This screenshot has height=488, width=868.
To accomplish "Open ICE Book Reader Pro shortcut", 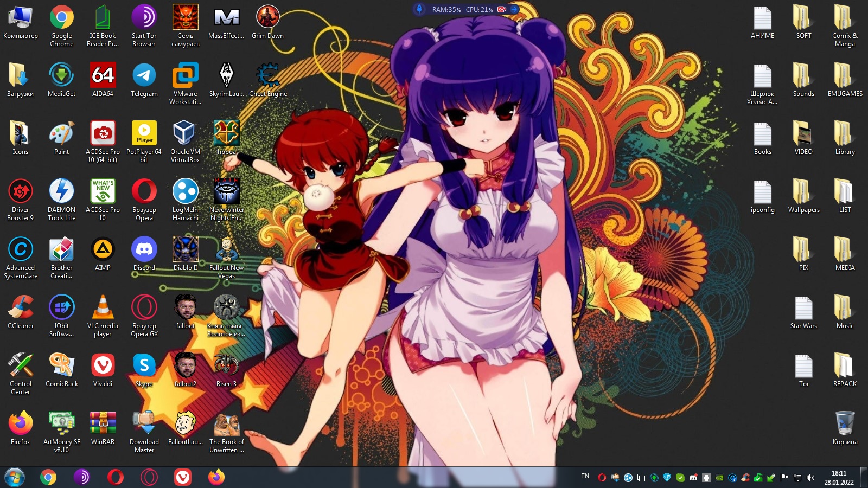I will point(103,26).
